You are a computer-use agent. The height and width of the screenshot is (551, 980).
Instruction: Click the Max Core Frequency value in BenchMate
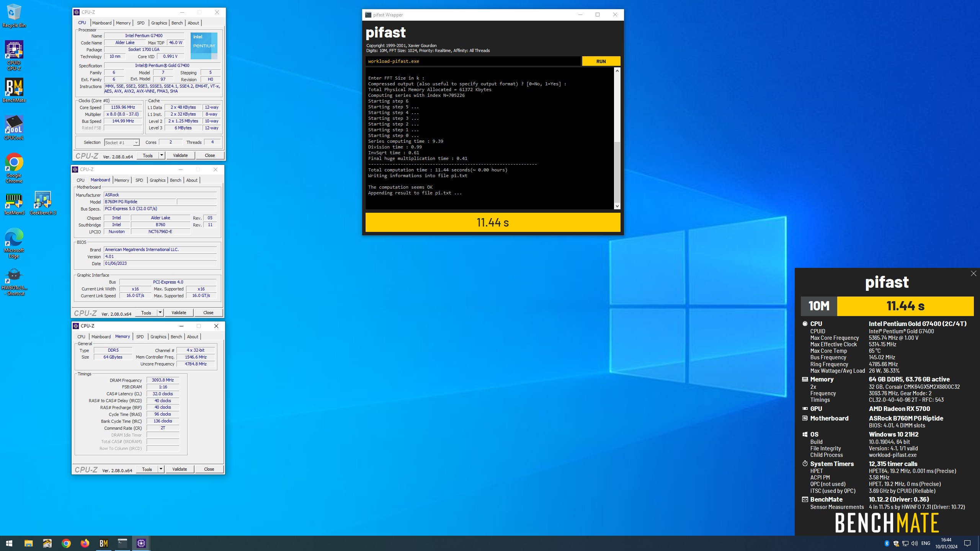click(x=893, y=338)
